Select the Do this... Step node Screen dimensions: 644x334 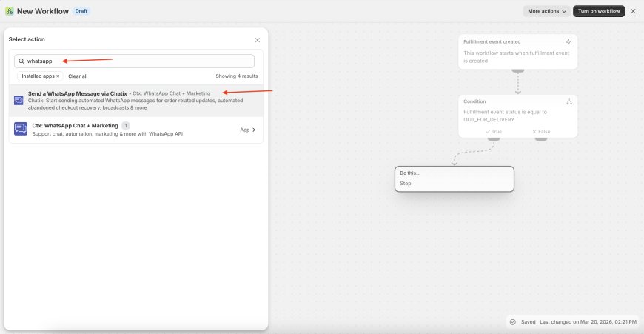point(454,178)
